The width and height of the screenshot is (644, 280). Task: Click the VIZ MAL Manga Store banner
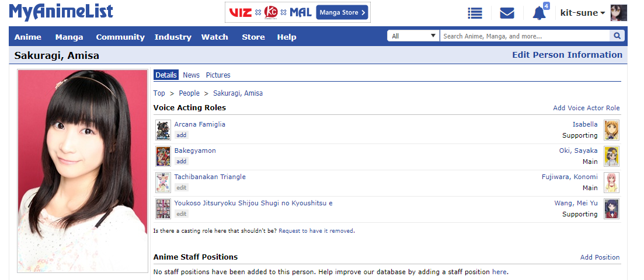pyautogui.click(x=298, y=12)
